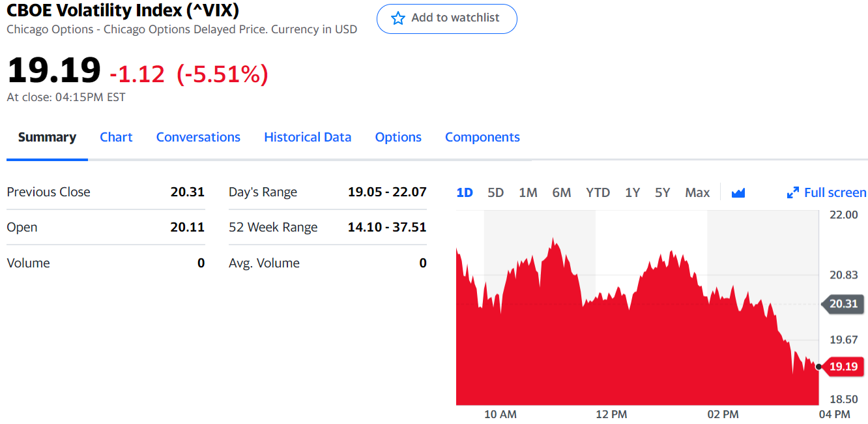Switch chart to 1M range
This screenshot has width=868, height=424.
(x=528, y=192)
